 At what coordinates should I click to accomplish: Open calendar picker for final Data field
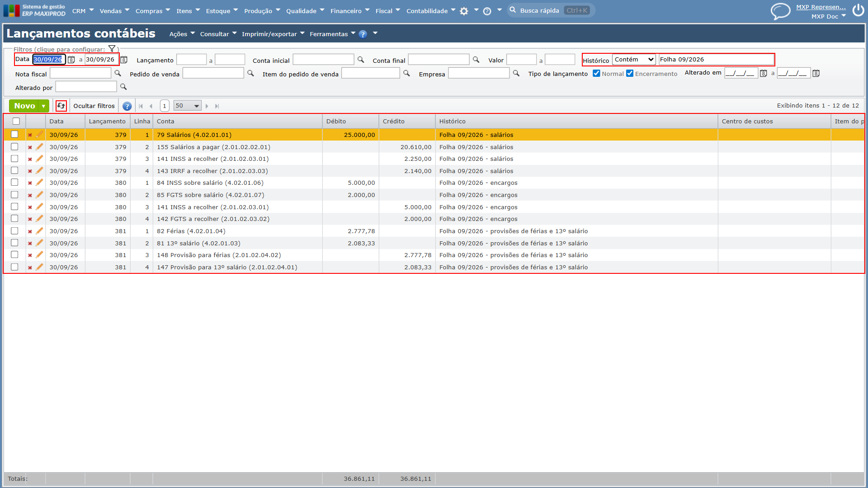click(124, 60)
